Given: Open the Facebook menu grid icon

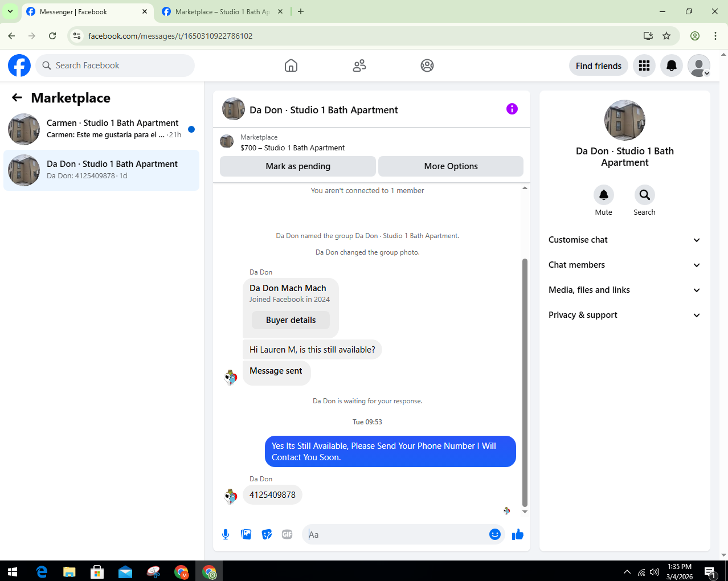Looking at the screenshot, I should tap(644, 66).
